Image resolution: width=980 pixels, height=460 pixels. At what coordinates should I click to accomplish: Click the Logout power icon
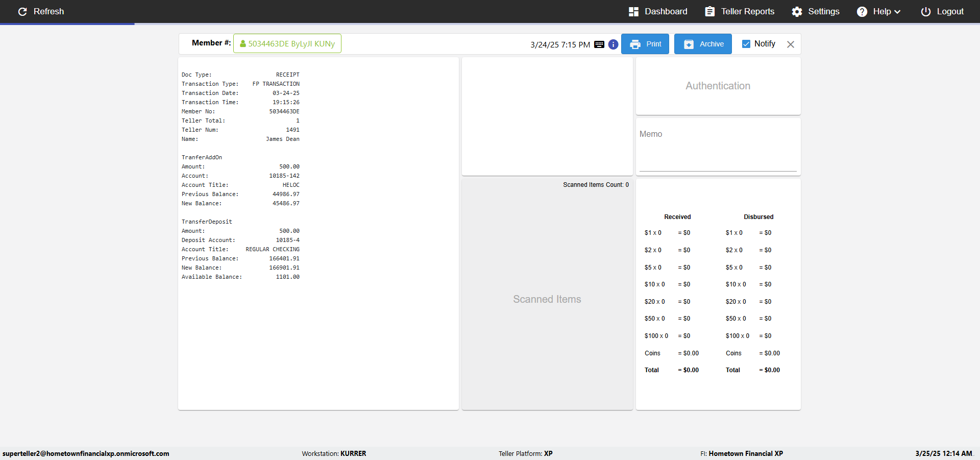point(926,11)
